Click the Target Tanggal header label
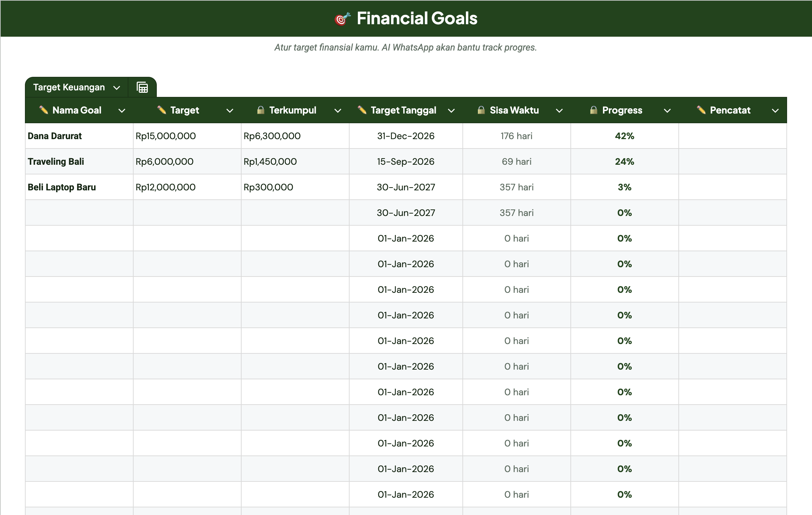 pyautogui.click(x=404, y=110)
